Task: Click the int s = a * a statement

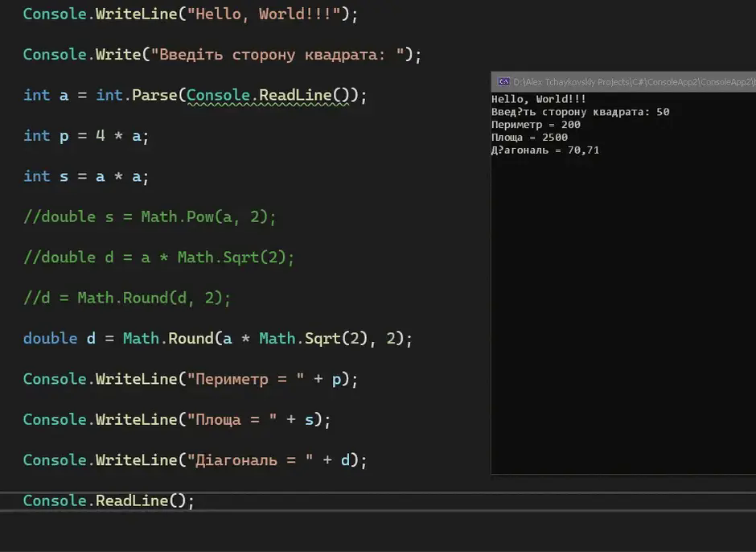Action: (86, 176)
